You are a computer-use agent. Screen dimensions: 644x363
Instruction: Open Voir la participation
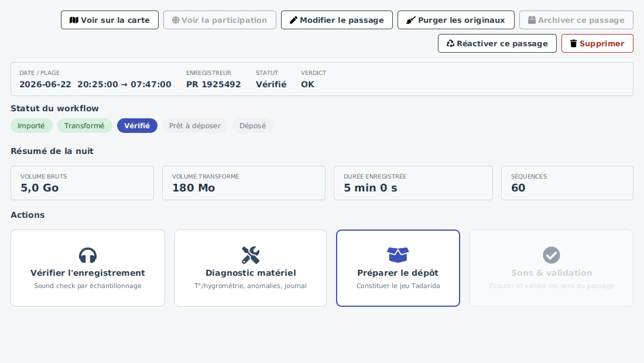tap(220, 20)
